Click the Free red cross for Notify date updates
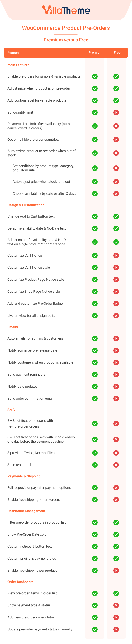This screenshot has height=644, width=132. pos(116,387)
